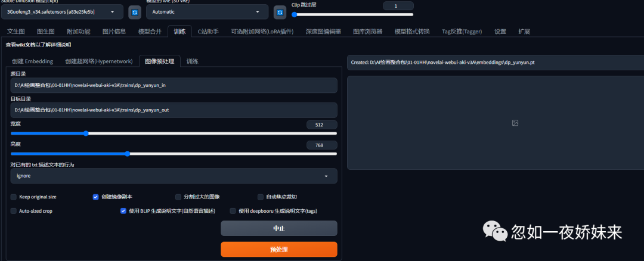Click the Clip skip value box

click(x=398, y=6)
